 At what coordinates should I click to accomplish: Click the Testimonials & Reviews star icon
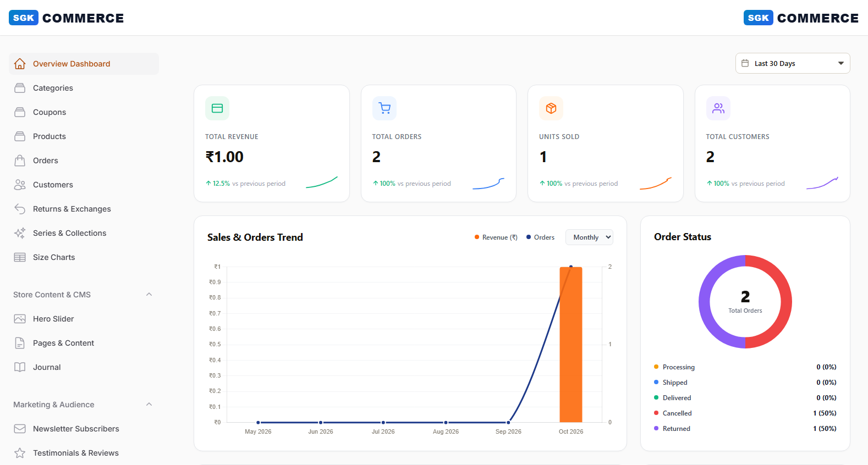pyautogui.click(x=20, y=453)
